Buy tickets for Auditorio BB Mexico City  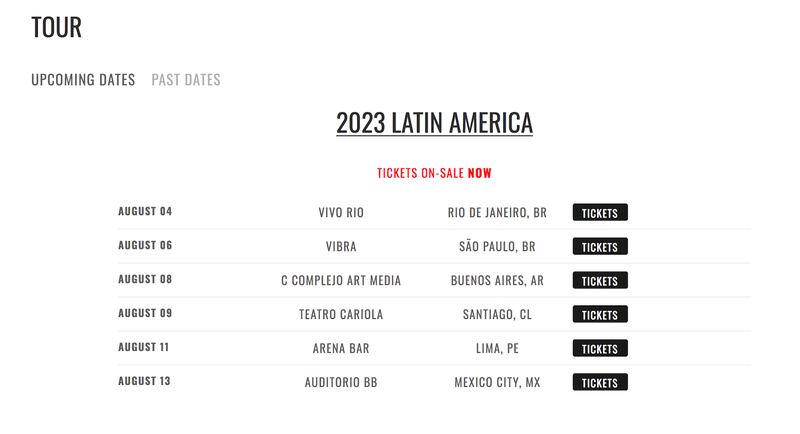[x=600, y=382]
